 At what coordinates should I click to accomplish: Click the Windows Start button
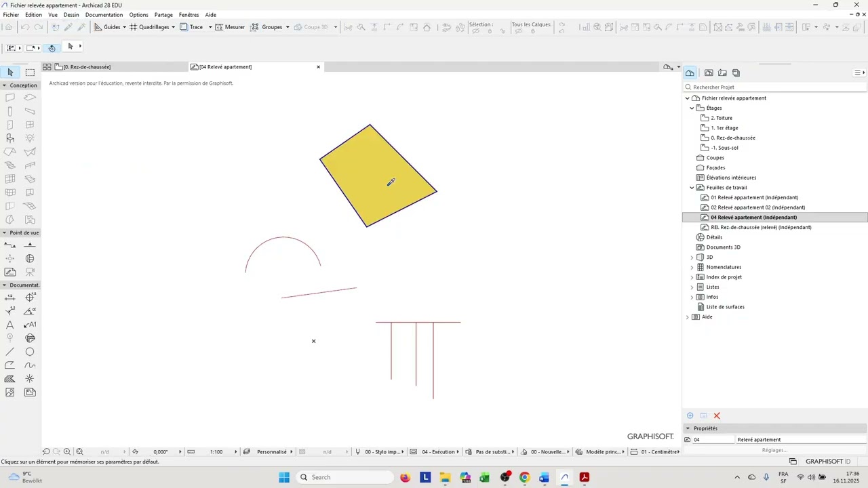click(x=284, y=477)
